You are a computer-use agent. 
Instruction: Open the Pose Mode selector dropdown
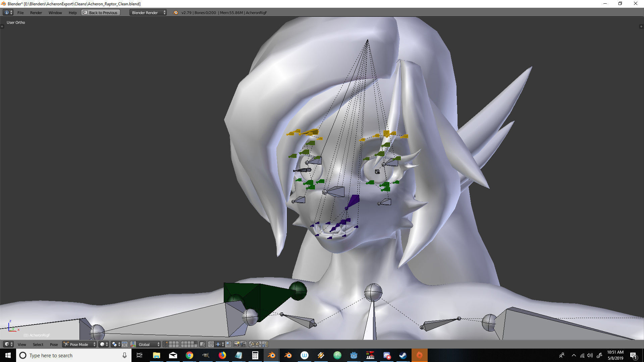coord(79,344)
